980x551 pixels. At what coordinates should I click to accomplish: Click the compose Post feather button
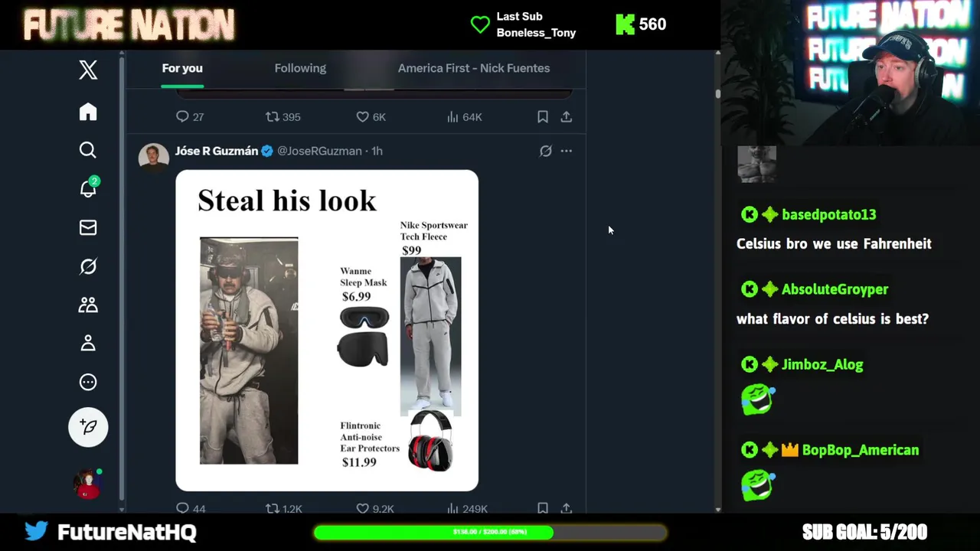coord(88,426)
